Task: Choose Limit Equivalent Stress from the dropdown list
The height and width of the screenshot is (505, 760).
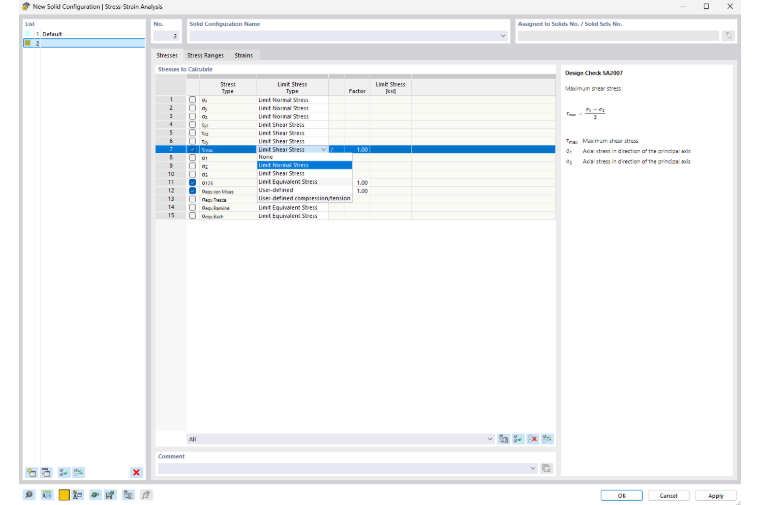Action: pos(304,182)
